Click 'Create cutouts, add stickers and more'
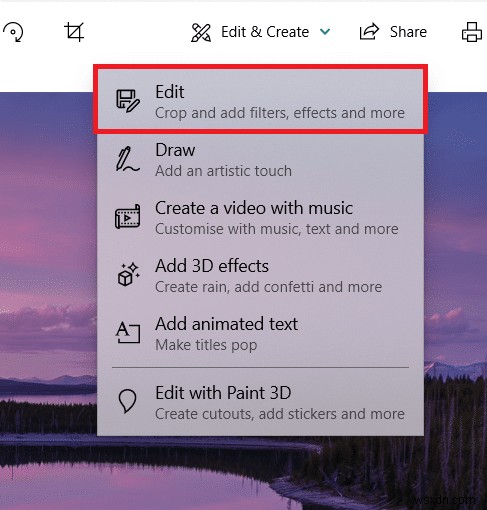This screenshot has width=487, height=510. [280, 414]
